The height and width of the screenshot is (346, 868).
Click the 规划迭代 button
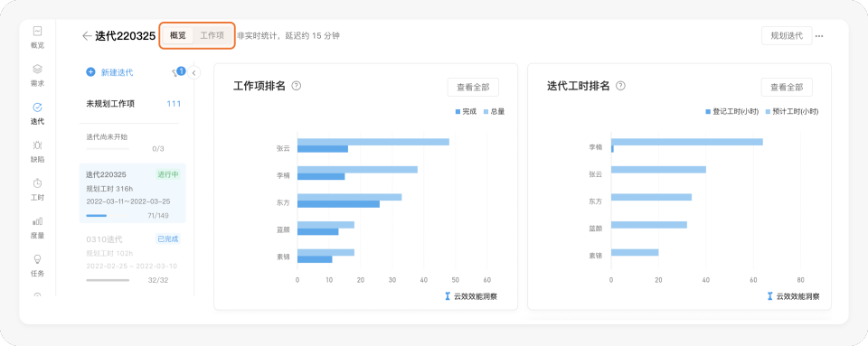[787, 35]
